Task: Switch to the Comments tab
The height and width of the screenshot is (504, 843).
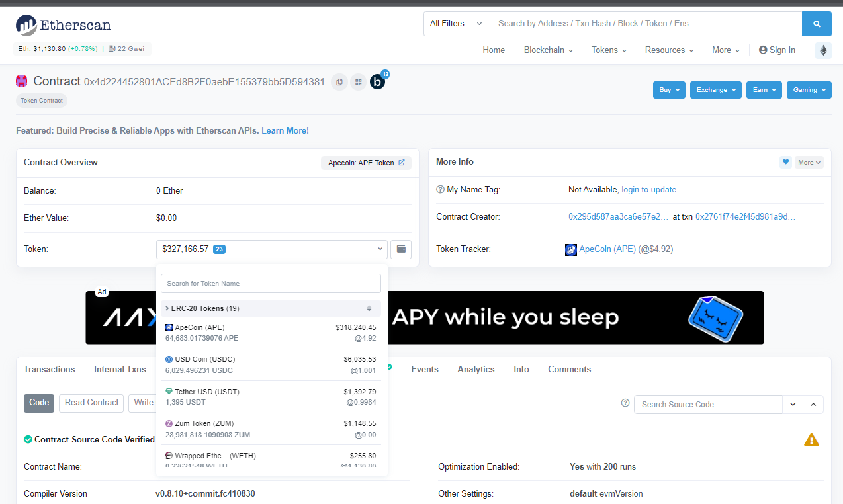Action: [x=569, y=370]
